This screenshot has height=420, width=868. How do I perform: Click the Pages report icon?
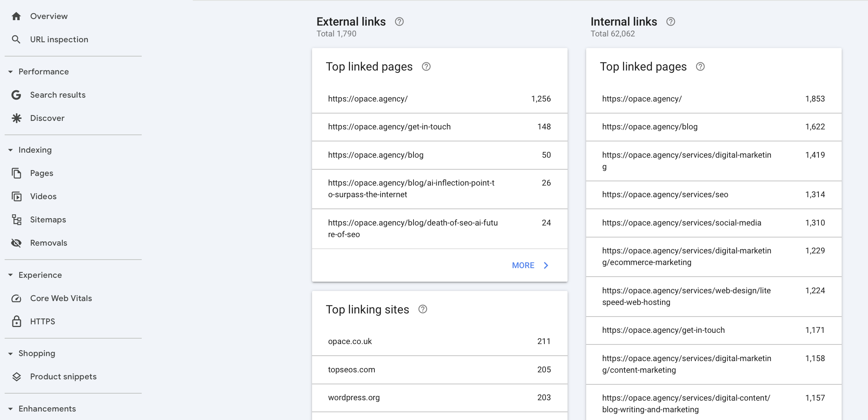click(16, 173)
